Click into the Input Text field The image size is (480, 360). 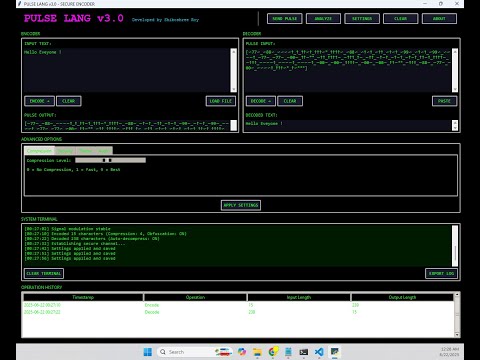click(127, 70)
